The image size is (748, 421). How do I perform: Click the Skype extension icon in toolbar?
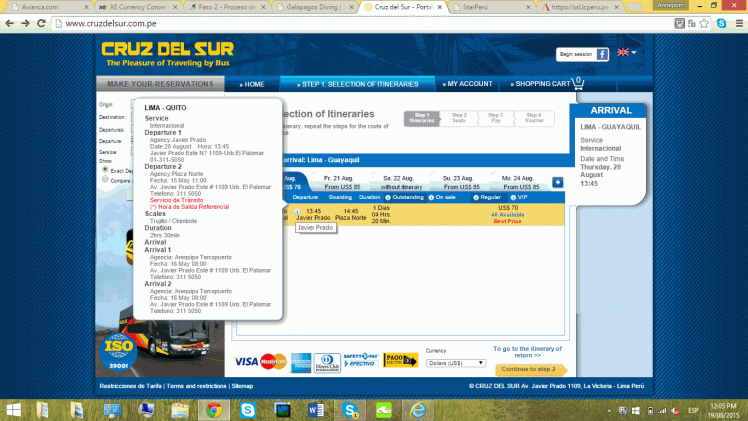[722, 23]
